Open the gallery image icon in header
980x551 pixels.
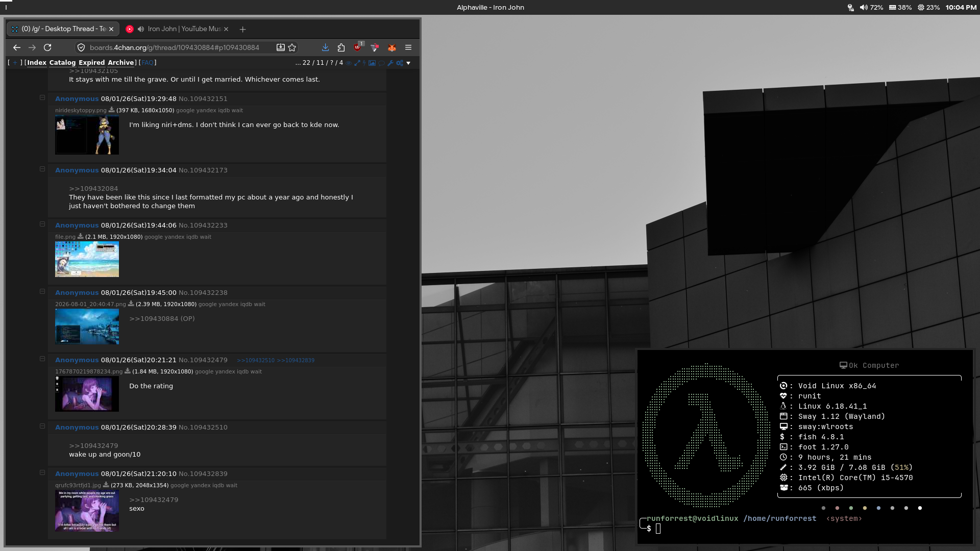coord(372,63)
